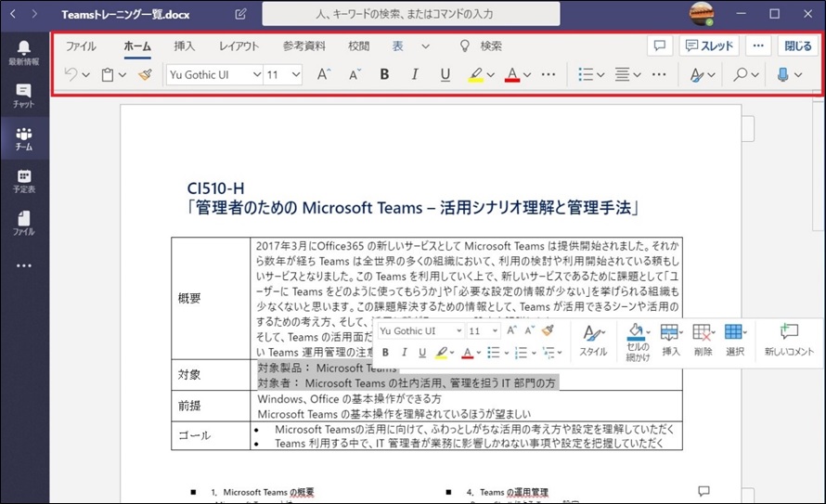This screenshot has height=504, width=826.
Task: Decrease font size in the ribbon
Action: tap(355, 74)
